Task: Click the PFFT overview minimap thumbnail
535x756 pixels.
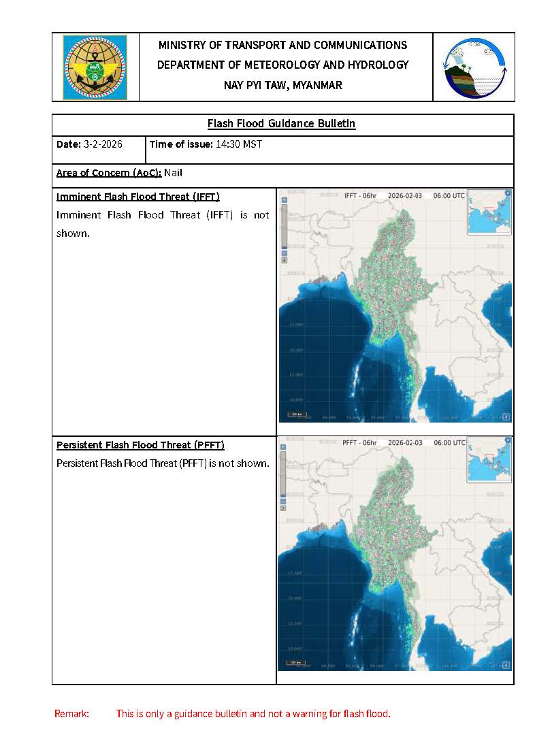Action: coord(489,461)
